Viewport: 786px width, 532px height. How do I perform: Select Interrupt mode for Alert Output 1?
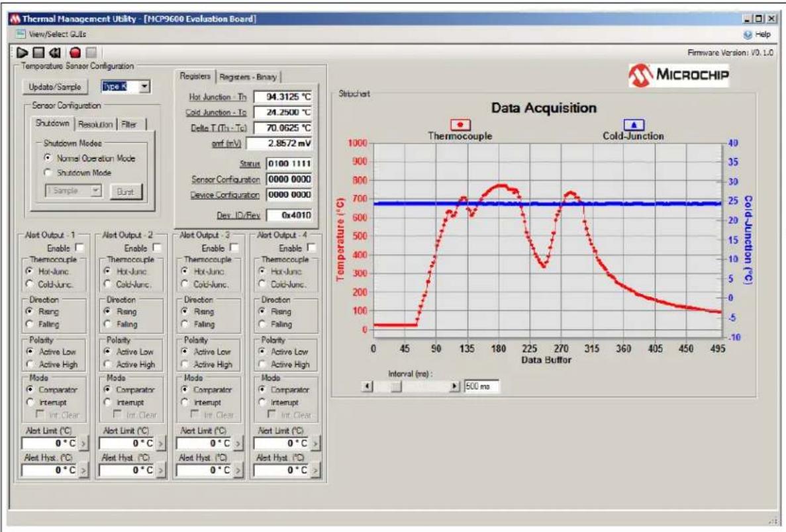tap(30, 402)
